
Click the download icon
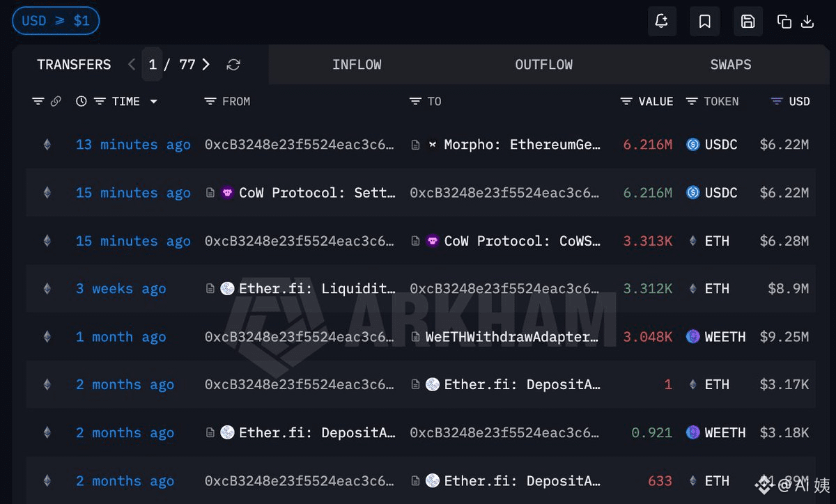click(807, 22)
